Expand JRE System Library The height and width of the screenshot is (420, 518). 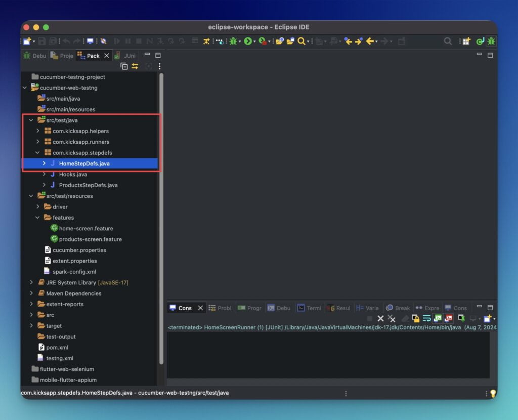coord(31,282)
